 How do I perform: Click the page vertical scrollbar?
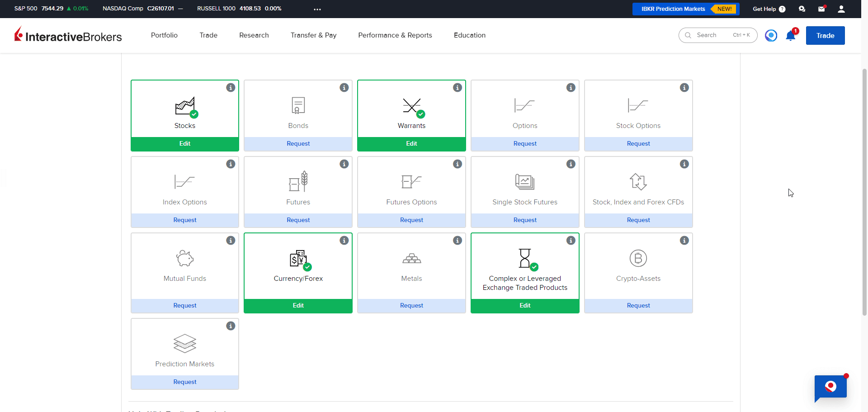[x=864, y=192]
